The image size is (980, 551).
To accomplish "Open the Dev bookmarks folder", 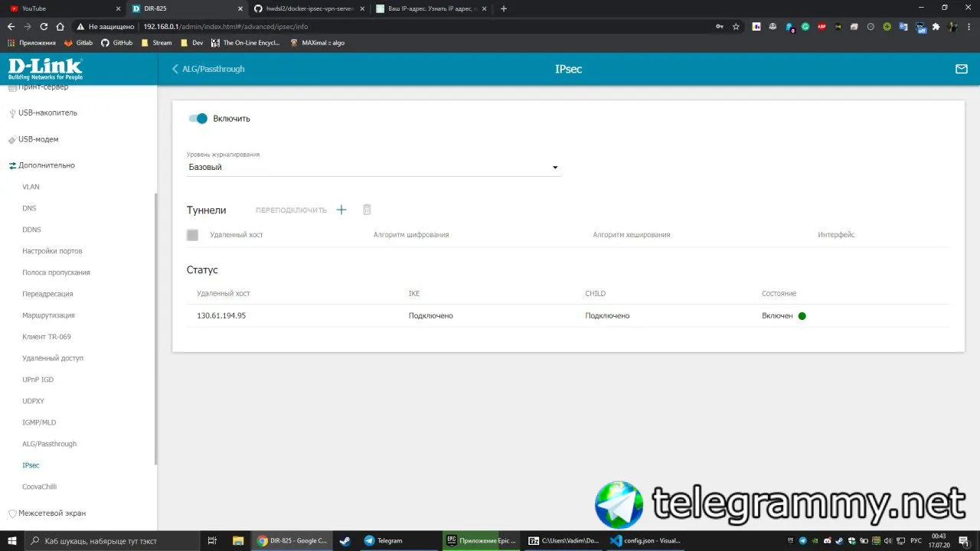I will [191, 43].
